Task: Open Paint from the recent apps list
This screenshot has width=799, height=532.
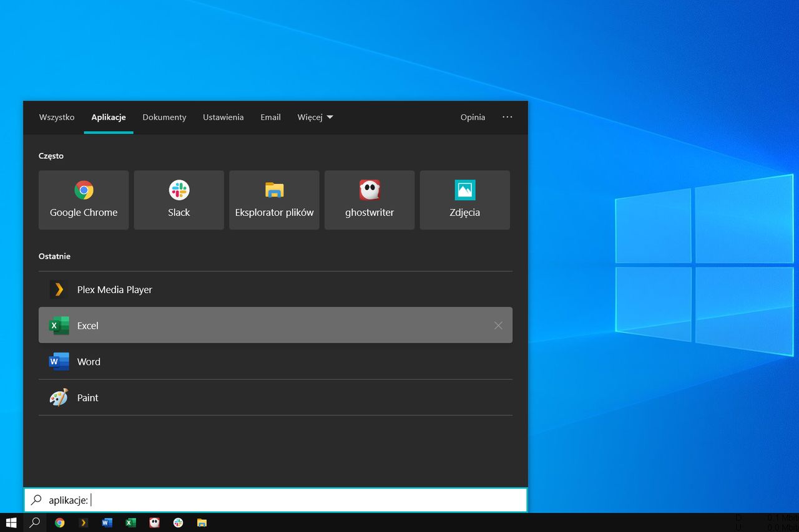Action: point(275,398)
